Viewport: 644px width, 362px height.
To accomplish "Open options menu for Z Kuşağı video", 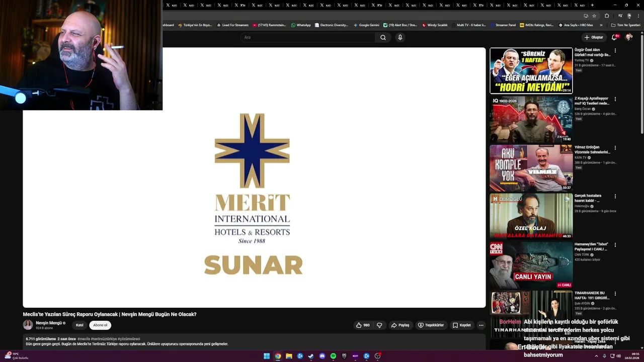I will click(615, 99).
